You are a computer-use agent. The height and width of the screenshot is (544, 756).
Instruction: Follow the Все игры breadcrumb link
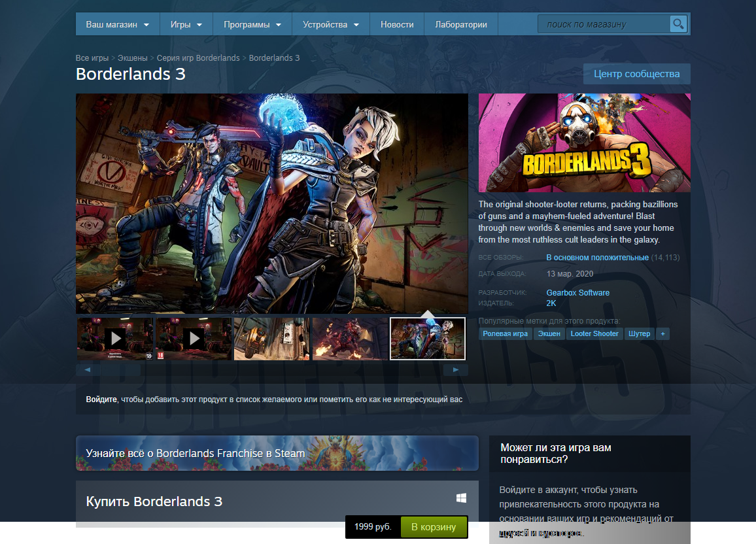(92, 58)
